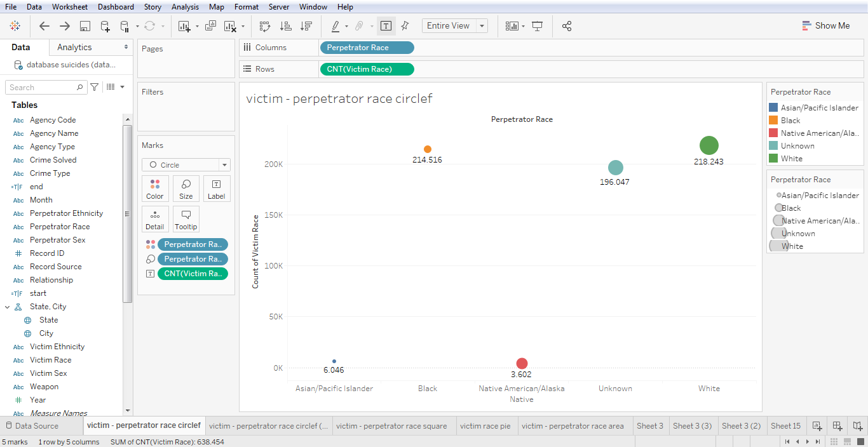The height and width of the screenshot is (447, 868).
Task: Sort ascending toolbar icon
Action: 286,26
